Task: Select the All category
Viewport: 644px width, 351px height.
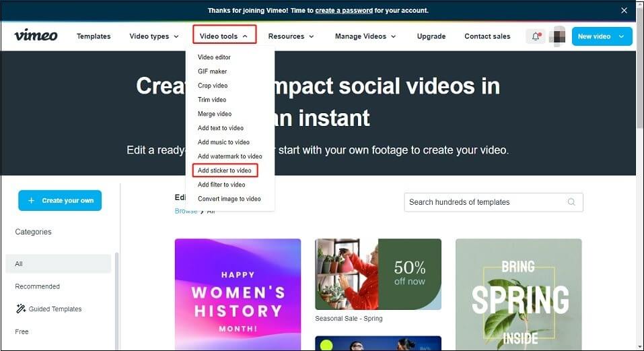Action: (59, 264)
